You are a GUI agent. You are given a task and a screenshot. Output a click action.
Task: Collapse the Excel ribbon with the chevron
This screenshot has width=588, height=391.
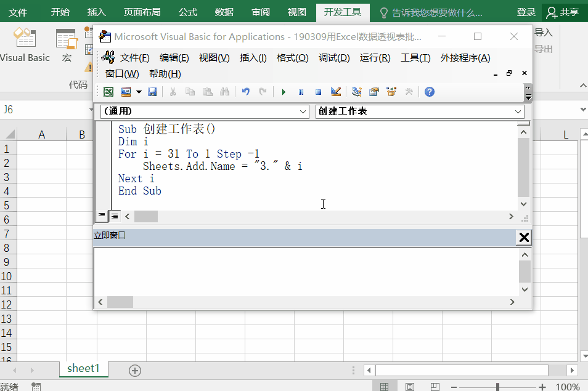tap(583, 86)
